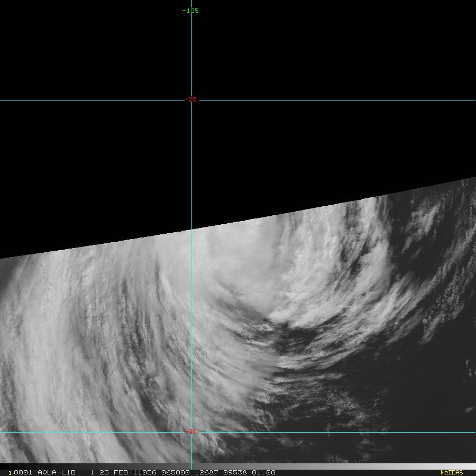Click the grayscale brightness bar at bottom
The height and width of the screenshot is (476, 476).
tap(360, 466)
